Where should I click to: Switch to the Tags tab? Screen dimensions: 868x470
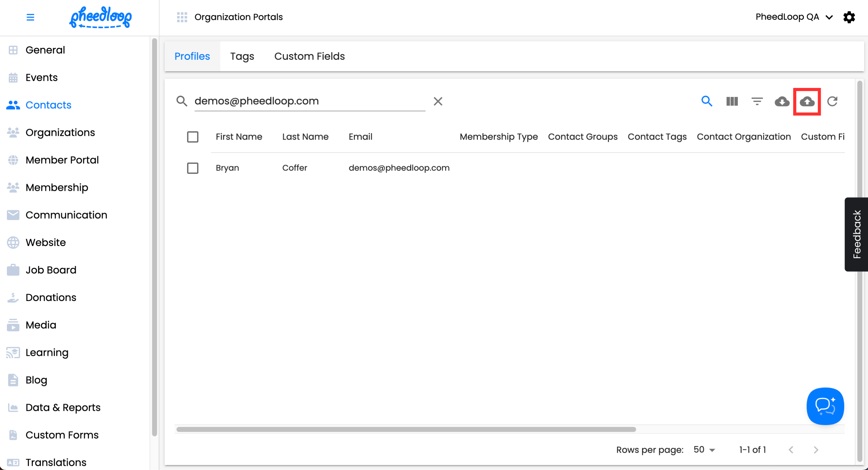(x=242, y=56)
